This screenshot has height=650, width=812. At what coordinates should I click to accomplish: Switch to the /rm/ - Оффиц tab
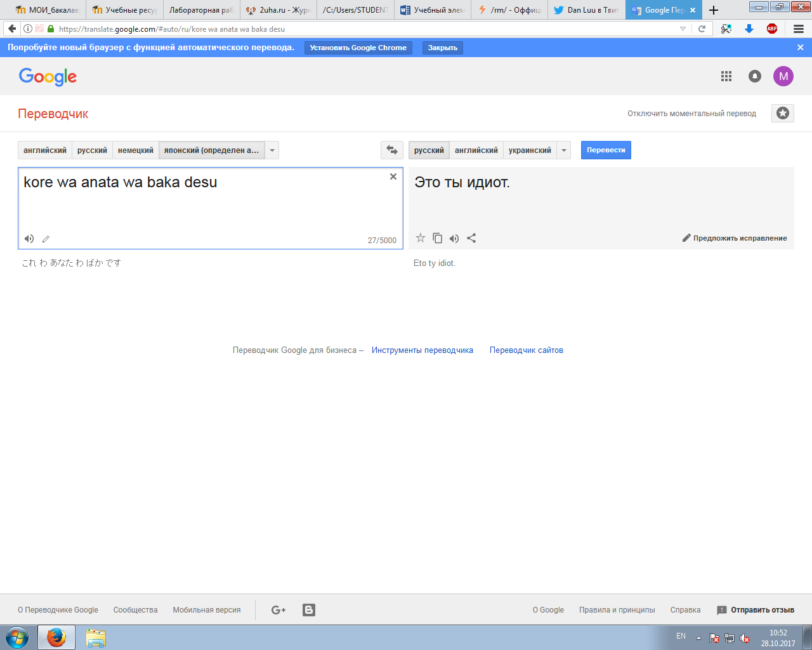click(509, 10)
